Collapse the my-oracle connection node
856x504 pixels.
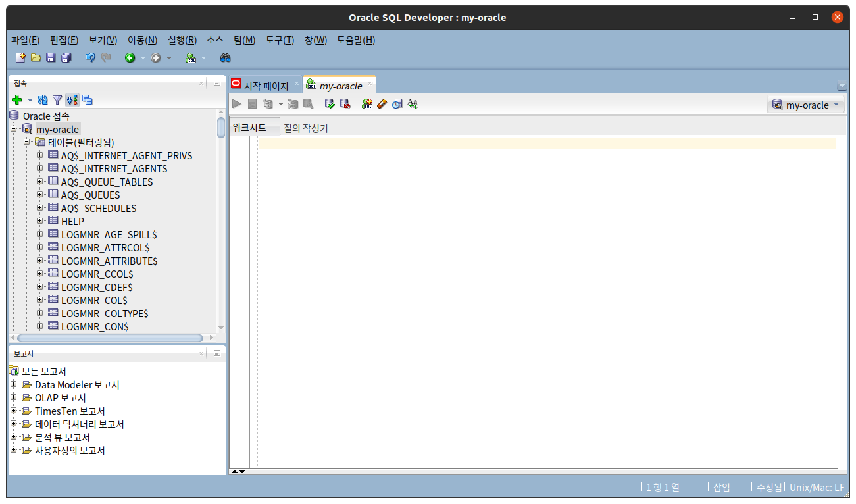(14, 129)
